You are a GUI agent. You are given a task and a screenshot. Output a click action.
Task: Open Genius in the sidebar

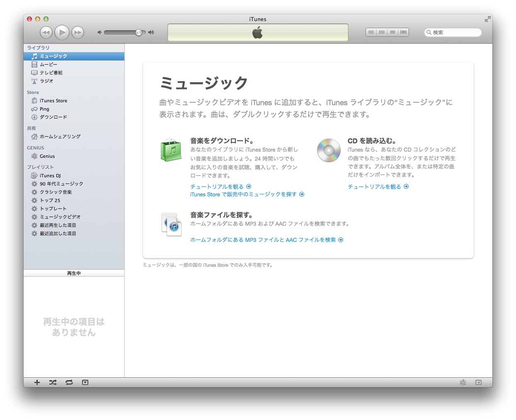point(74,156)
